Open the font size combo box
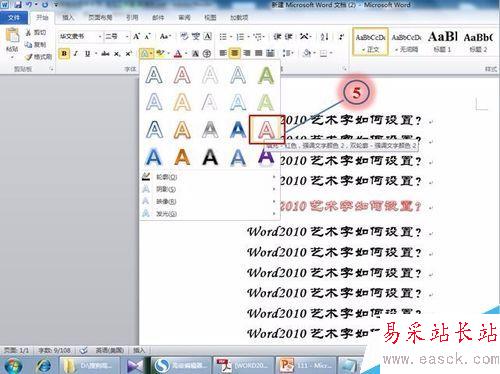 tap(117, 36)
